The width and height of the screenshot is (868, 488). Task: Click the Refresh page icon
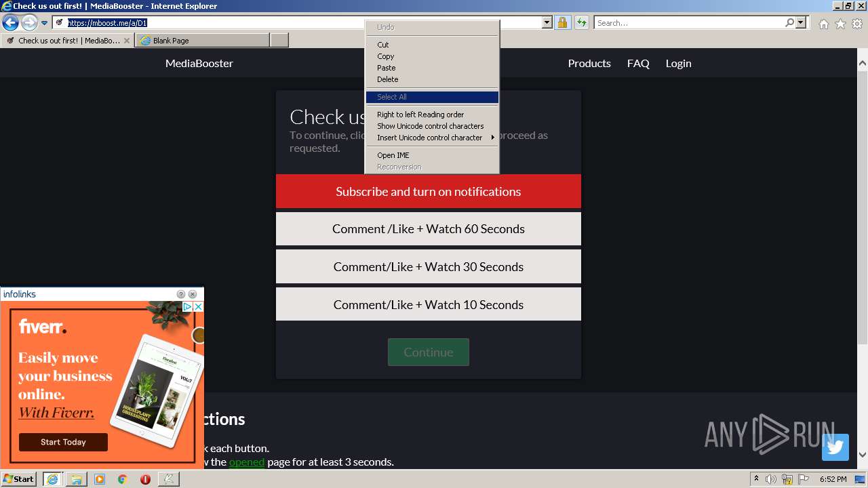581,23
